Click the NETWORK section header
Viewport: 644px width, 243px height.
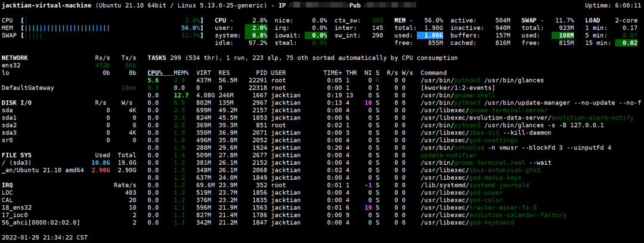point(15,58)
